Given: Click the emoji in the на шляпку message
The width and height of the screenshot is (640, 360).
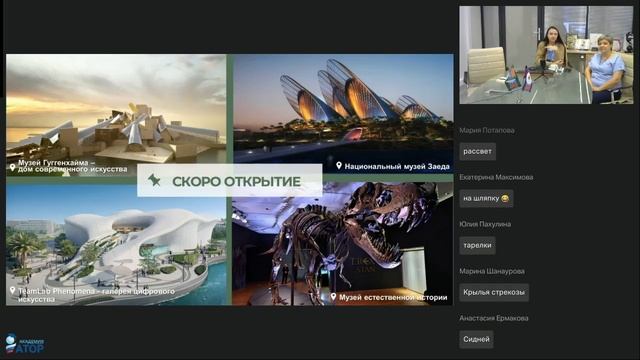Looking at the screenshot, I should pos(505,198).
